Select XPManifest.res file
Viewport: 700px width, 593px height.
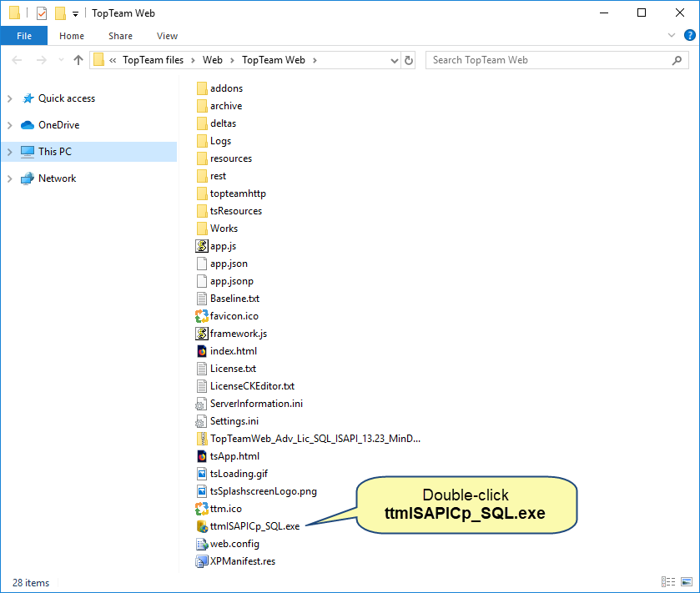pos(236,560)
